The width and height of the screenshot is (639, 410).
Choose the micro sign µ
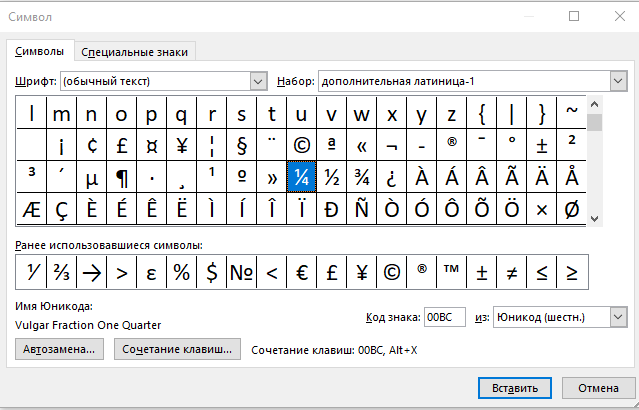coord(92,177)
